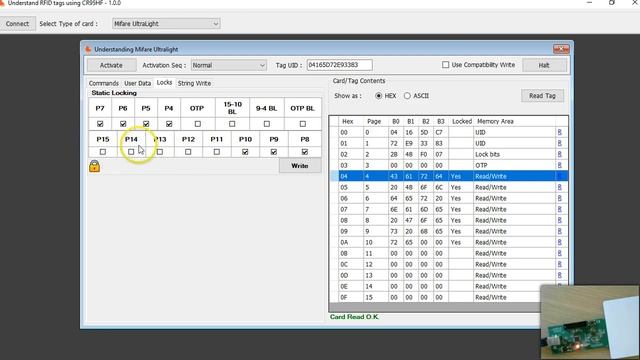The image size is (640, 360).
Task: Toggle the P6 lock checkbox
Action: [123, 124]
